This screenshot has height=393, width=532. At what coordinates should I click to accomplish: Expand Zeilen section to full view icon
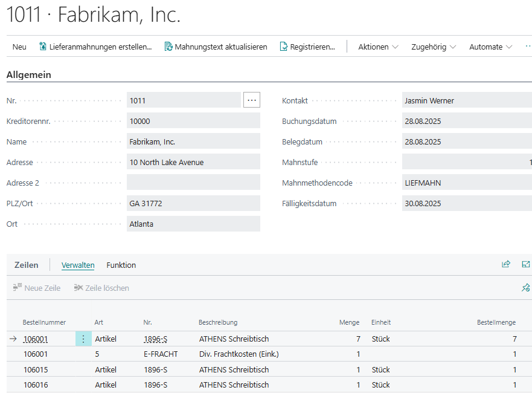point(525,264)
